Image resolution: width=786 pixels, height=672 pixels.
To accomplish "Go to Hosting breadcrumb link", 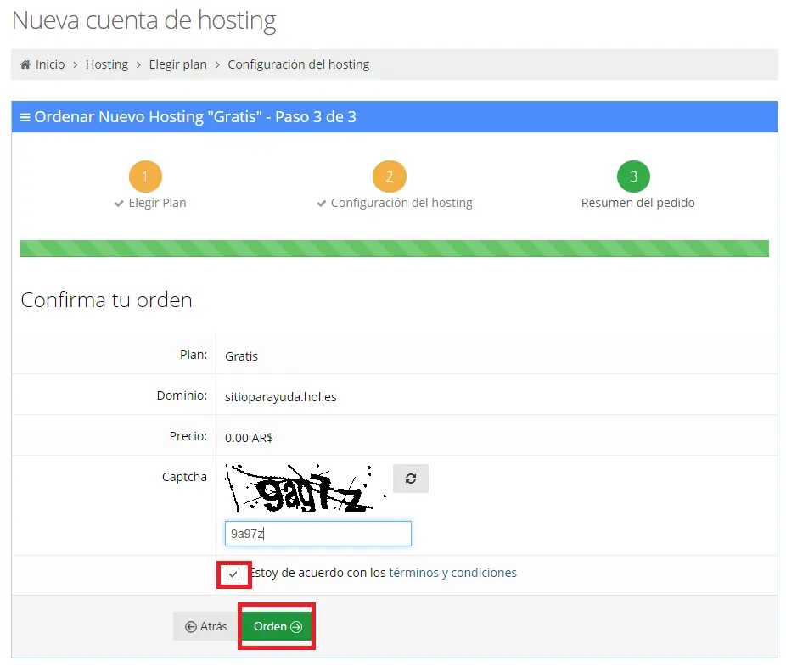I will [107, 64].
